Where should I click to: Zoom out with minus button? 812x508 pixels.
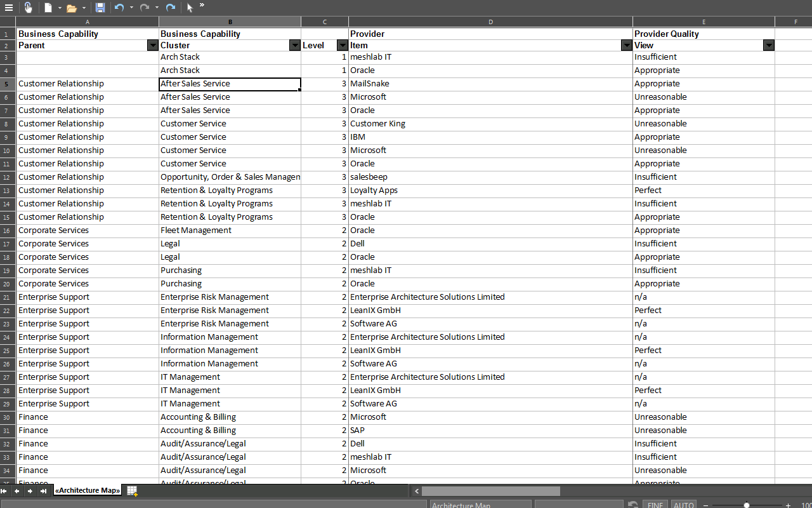pos(705,505)
